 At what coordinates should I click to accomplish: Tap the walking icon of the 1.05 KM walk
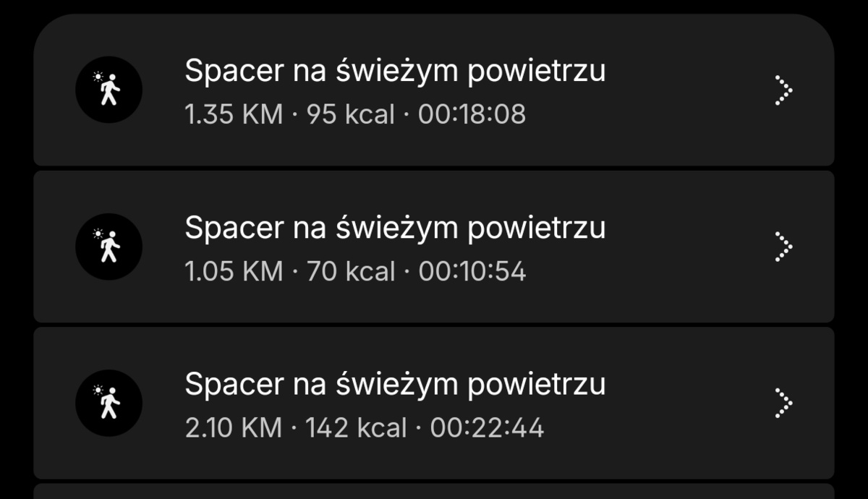(109, 247)
